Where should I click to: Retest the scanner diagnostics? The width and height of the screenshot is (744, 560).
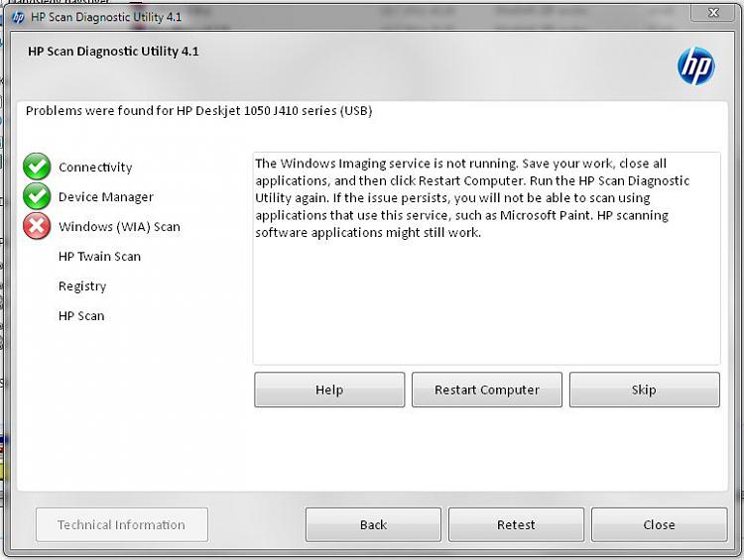[516, 525]
